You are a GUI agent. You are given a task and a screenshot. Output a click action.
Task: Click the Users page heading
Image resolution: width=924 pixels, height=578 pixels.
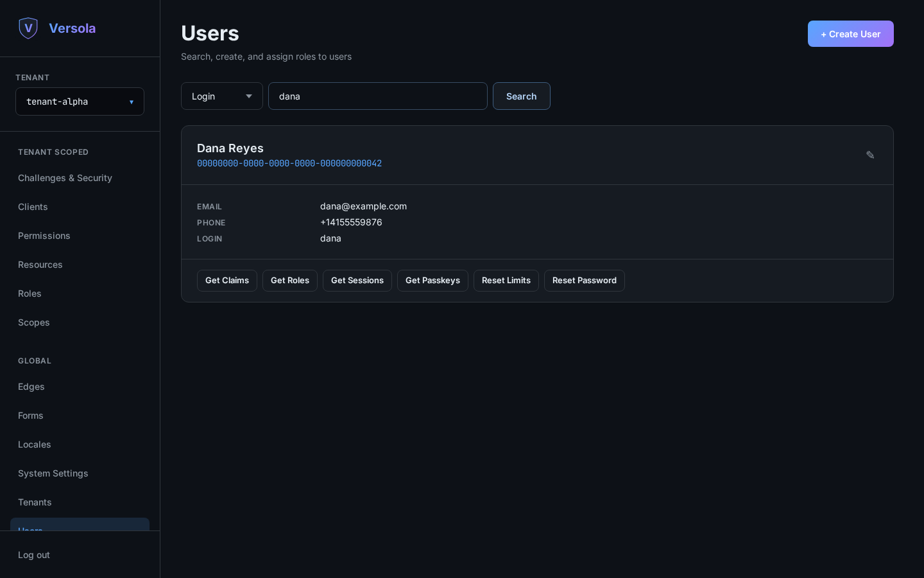click(x=210, y=33)
